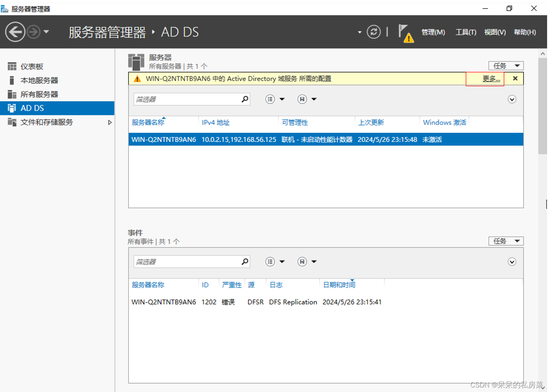Click the 本地服务器 icon
The width and height of the screenshot is (549, 392).
(12, 80)
